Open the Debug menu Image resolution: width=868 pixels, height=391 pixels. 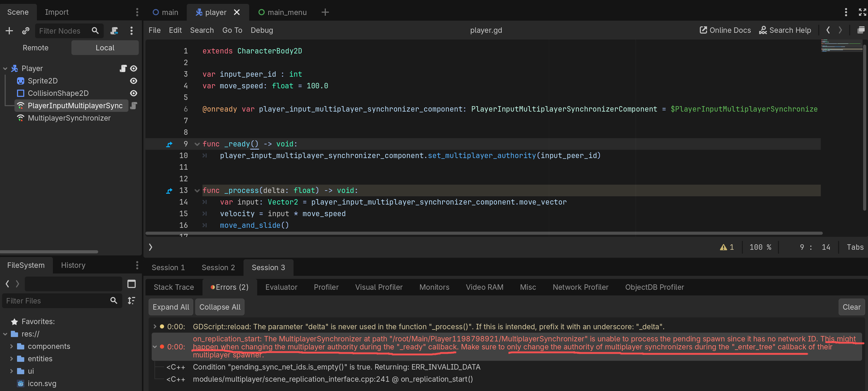(262, 30)
